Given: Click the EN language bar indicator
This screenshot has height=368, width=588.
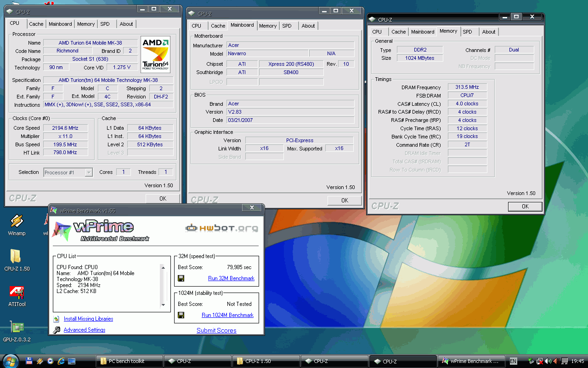Looking at the screenshot, I should click(513, 361).
